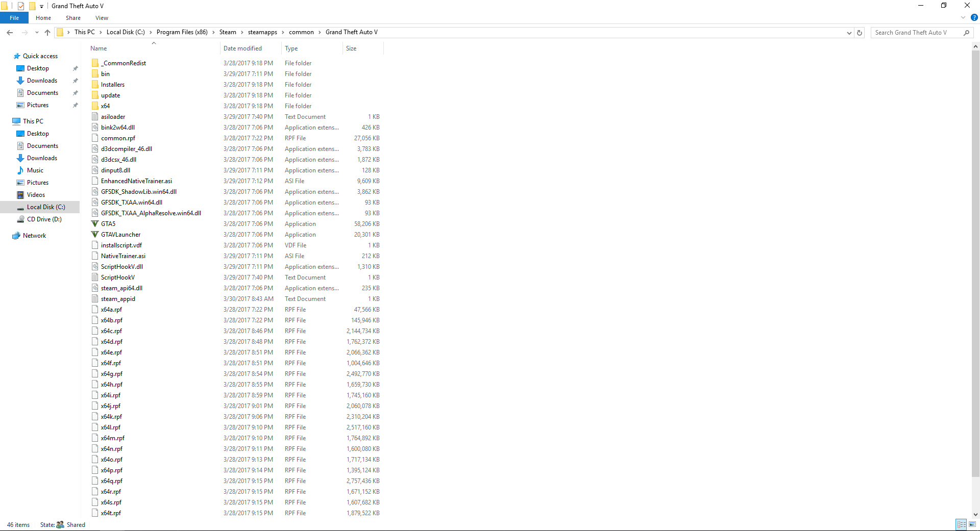980x531 pixels.
Task: Navigate to Program Files (x86) in breadcrumb
Action: [x=182, y=32]
